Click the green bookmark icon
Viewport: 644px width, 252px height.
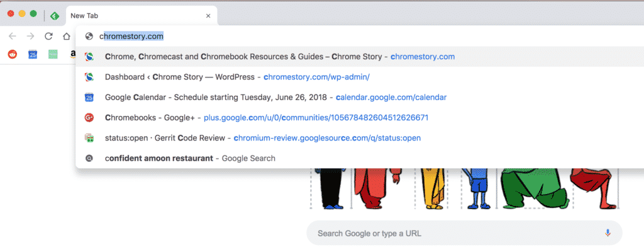[x=53, y=54]
